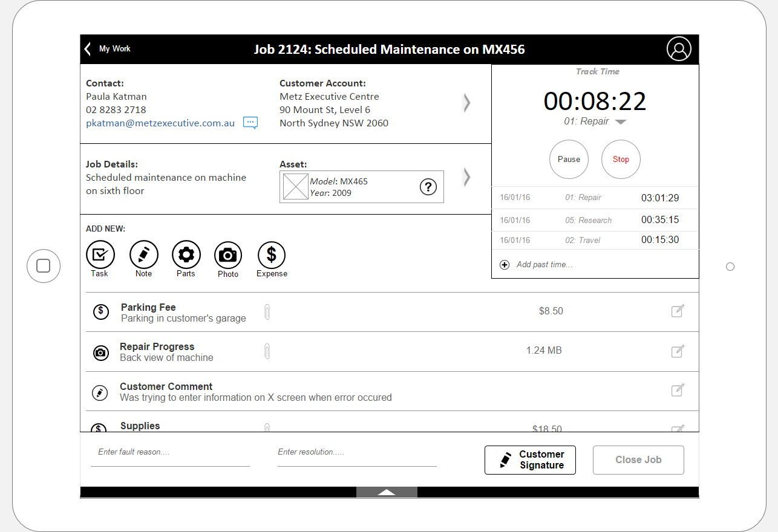Open the 01: Repair time type dropdown
778x532 pixels.
(595, 122)
